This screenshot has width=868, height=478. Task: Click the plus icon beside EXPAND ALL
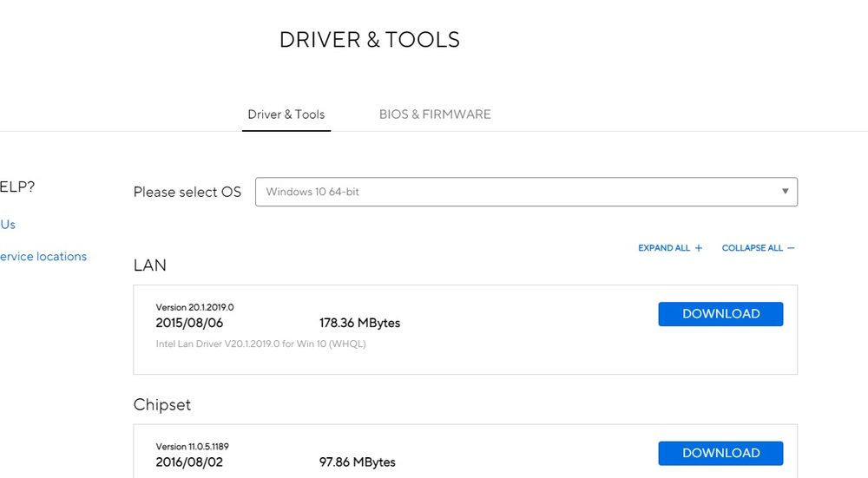699,248
